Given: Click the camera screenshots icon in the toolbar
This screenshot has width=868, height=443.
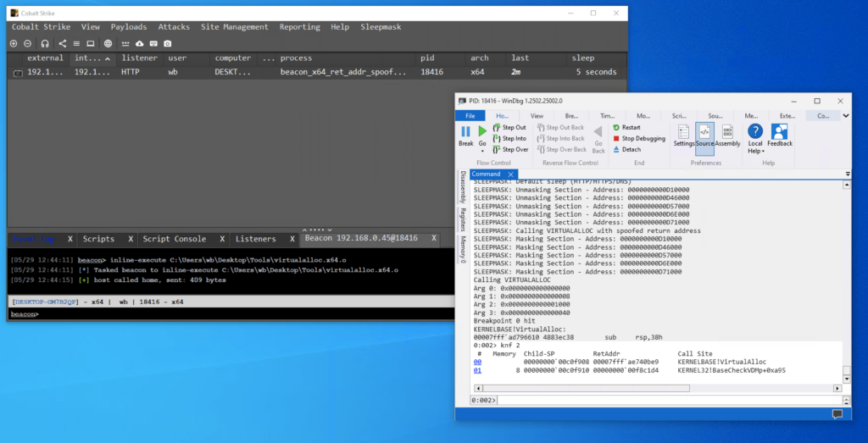Looking at the screenshot, I should [168, 43].
